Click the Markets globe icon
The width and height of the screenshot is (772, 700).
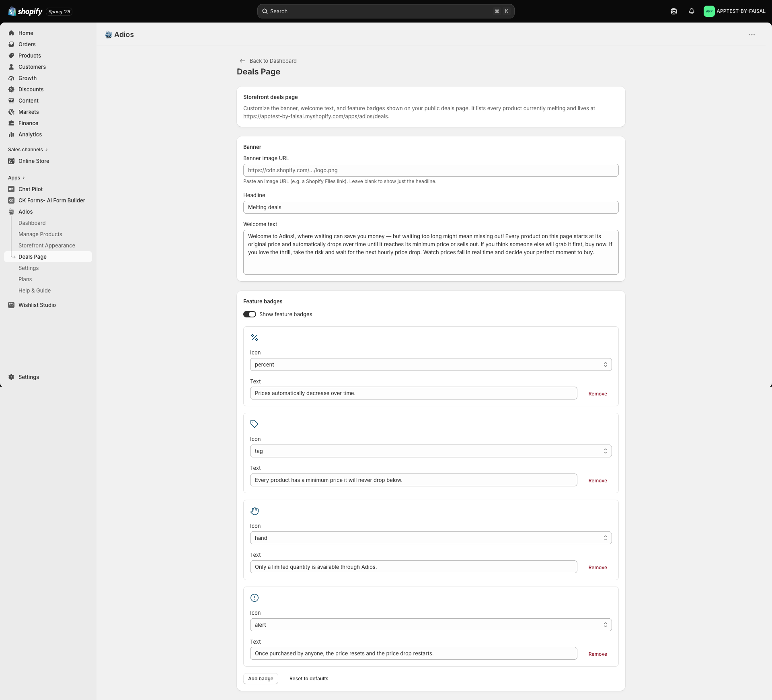click(x=11, y=112)
